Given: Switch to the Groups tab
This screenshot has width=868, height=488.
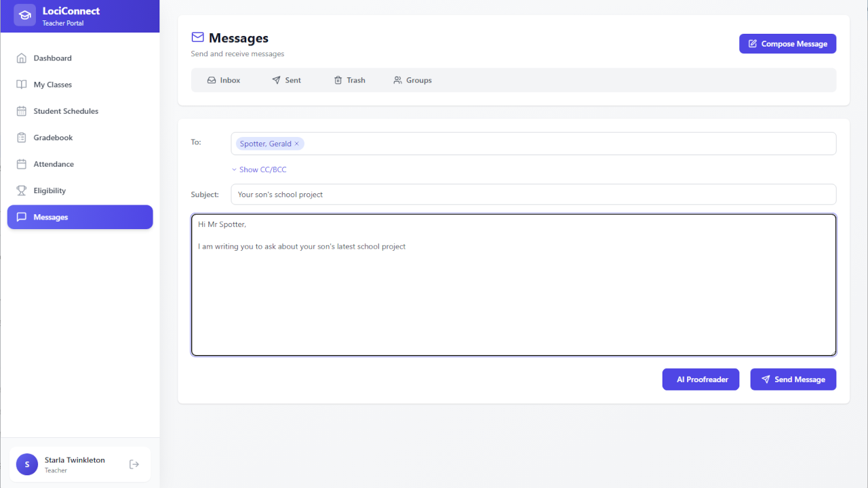Looking at the screenshot, I should [x=412, y=80].
